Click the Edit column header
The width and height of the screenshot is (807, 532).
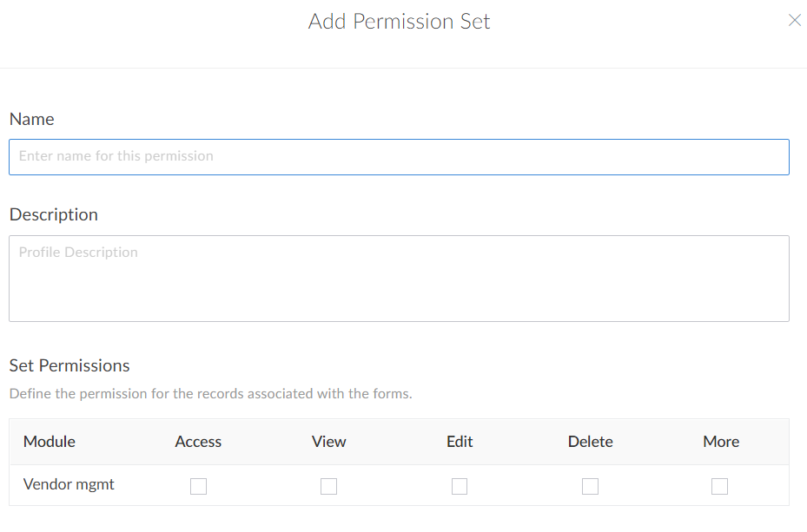tap(460, 442)
